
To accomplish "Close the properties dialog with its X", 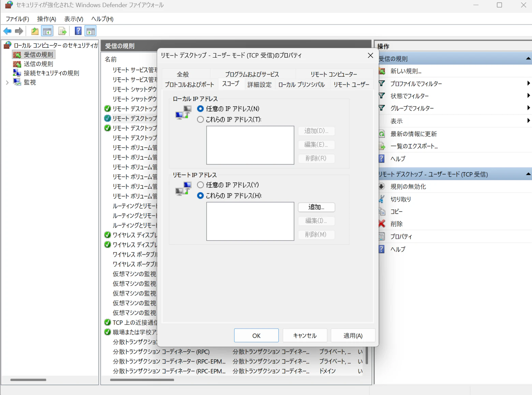I will click(370, 56).
